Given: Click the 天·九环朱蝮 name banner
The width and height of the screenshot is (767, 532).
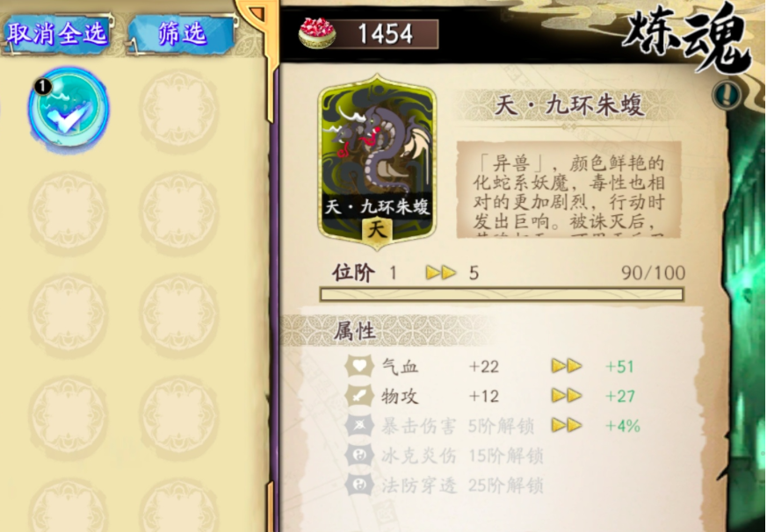Looking at the screenshot, I should (x=569, y=105).
